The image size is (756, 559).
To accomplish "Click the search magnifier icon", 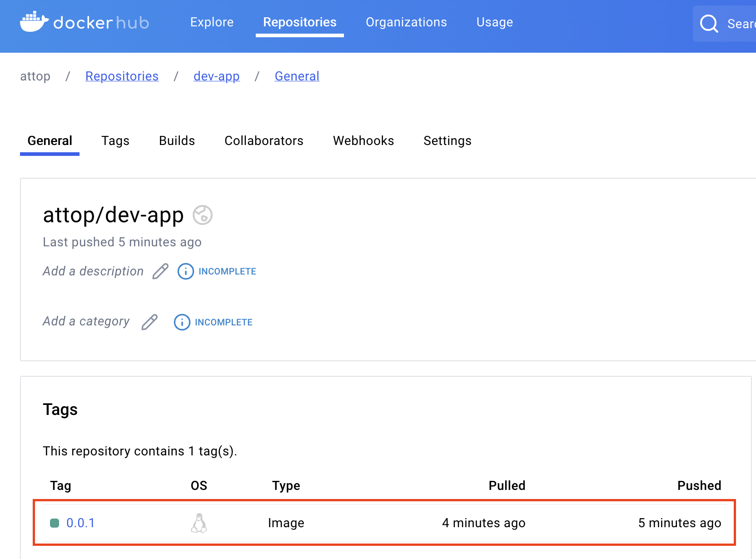I will click(x=709, y=24).
